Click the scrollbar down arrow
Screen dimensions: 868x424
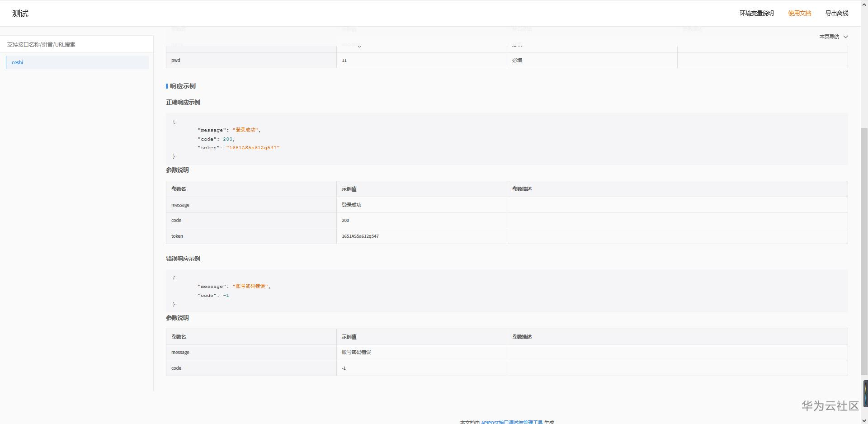[864, 420]
